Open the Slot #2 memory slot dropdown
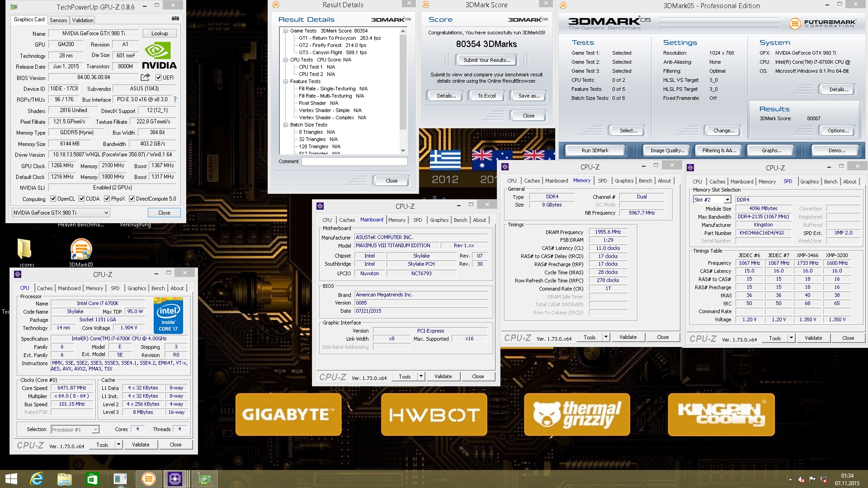This screenshot has height=488, width=868. [727, 200]
